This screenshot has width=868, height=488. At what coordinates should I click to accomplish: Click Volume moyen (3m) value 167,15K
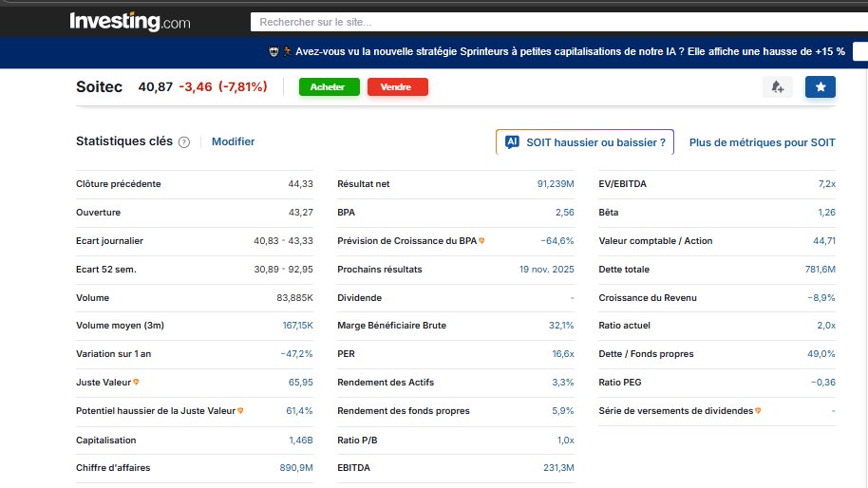(x=297, y=326)
